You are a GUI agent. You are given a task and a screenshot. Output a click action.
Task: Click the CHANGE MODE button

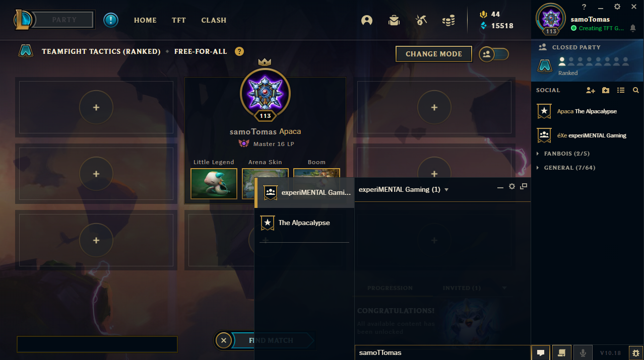[434, 54]
